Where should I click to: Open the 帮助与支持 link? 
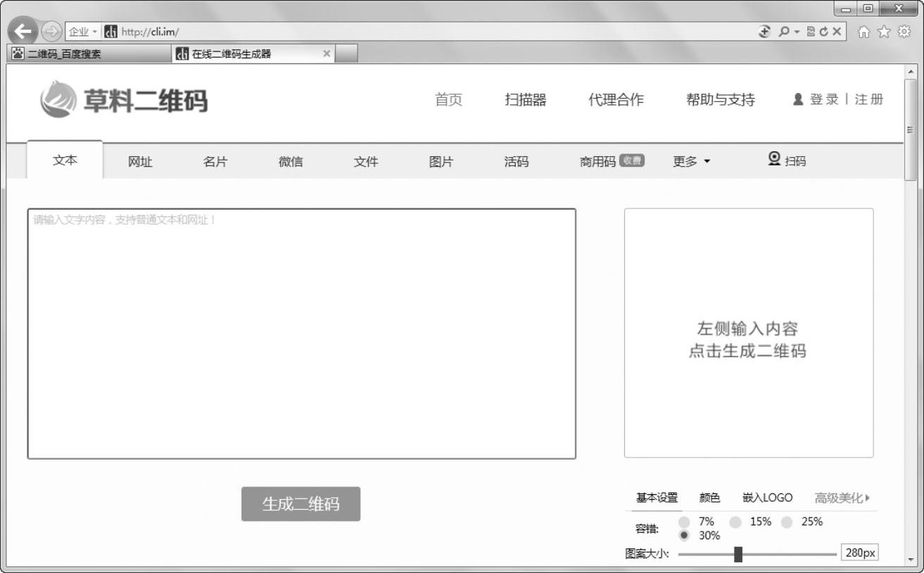tap(720, 100)
